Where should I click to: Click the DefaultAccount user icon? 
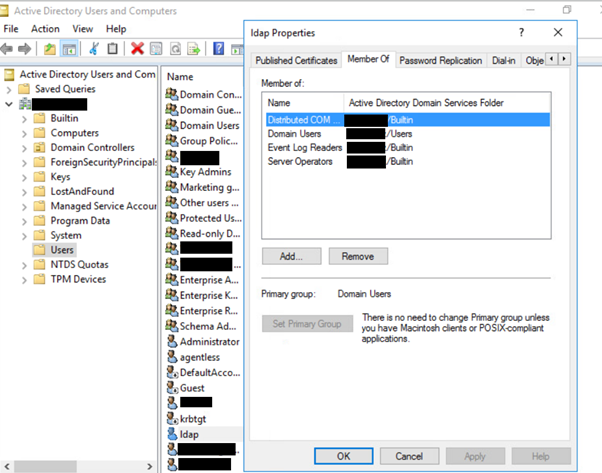pyautogui.click(x=172, y=372)
